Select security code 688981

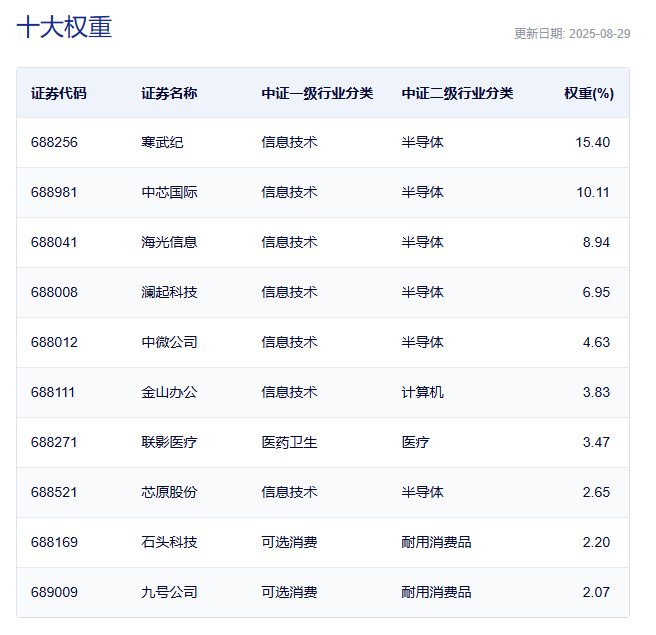pos(54,192)
